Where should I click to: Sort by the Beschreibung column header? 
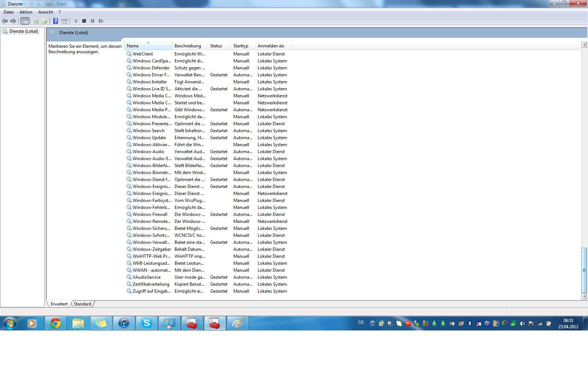point(190,46)
